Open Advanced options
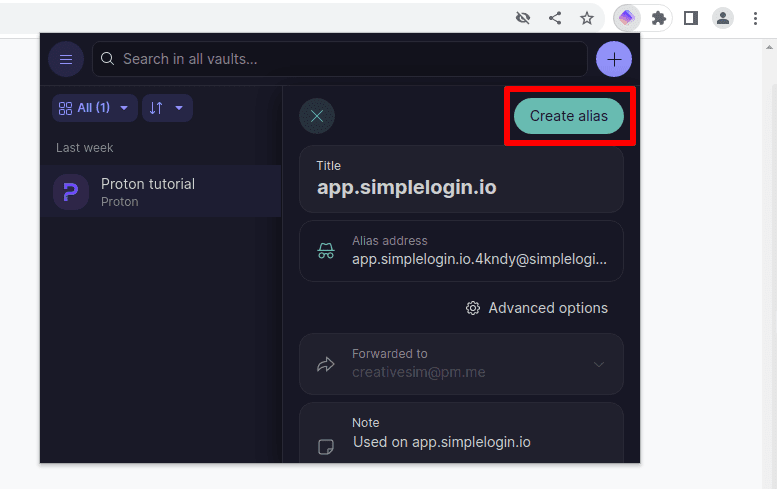The image size is (777, 489). [x=537, y=308]
